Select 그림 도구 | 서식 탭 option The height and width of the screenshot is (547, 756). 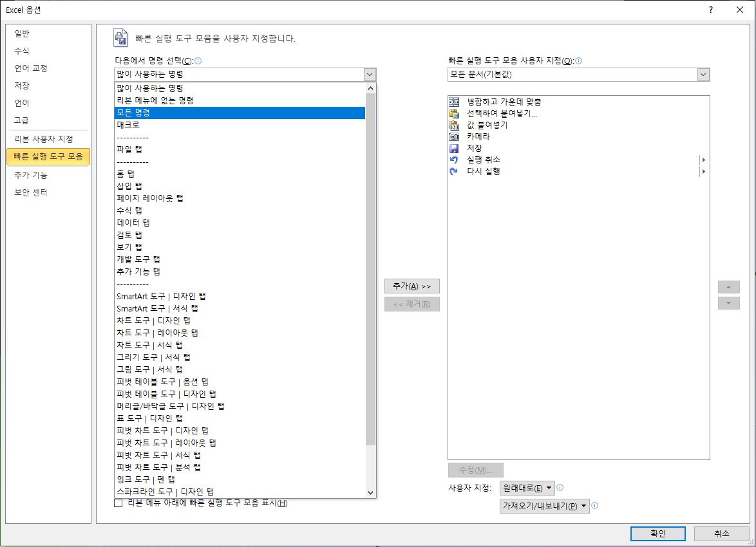coord(240,369)
